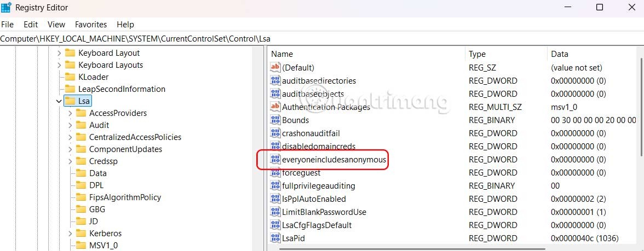Expand the Keyboard Layouts key
Screen dimensions: 644x251
59,65
